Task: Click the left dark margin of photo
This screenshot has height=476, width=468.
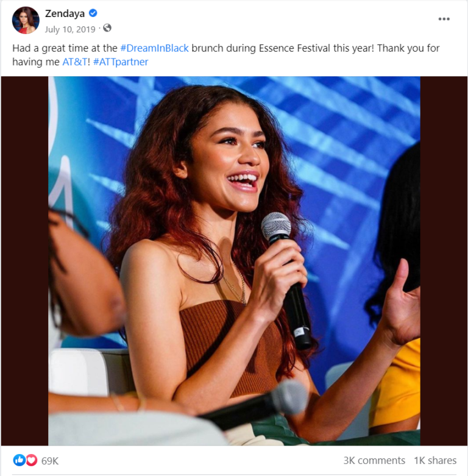Action: coord(24,261)
